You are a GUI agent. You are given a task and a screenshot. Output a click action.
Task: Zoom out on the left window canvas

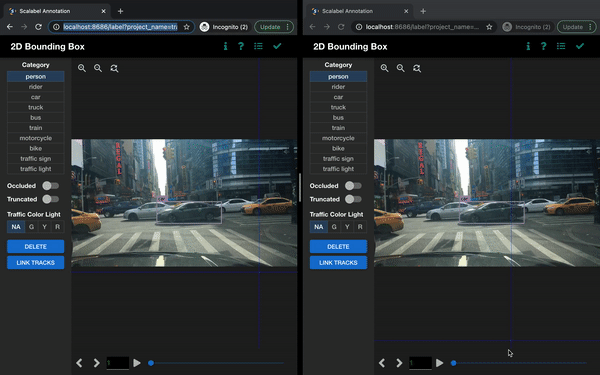click(x=98, y=68)
